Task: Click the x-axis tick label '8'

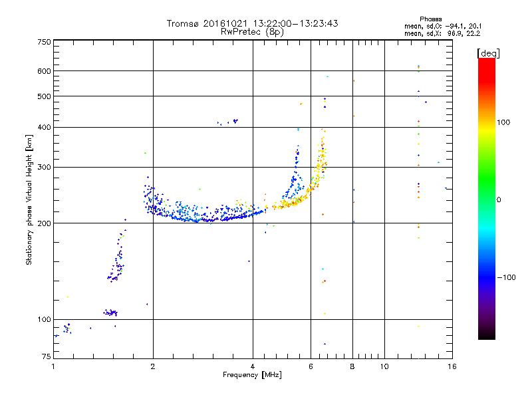Action: [352, 366]
